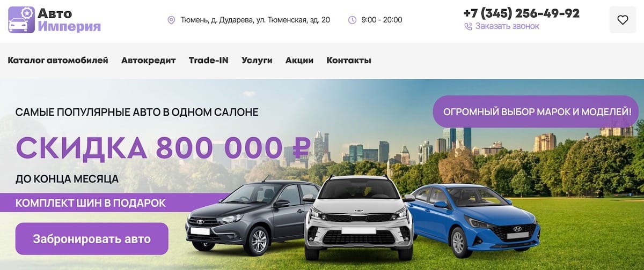This screenshot has width=644, height=270.
Task: Click Огромный выбор марок и моделей badge
Action: [536, 111]
